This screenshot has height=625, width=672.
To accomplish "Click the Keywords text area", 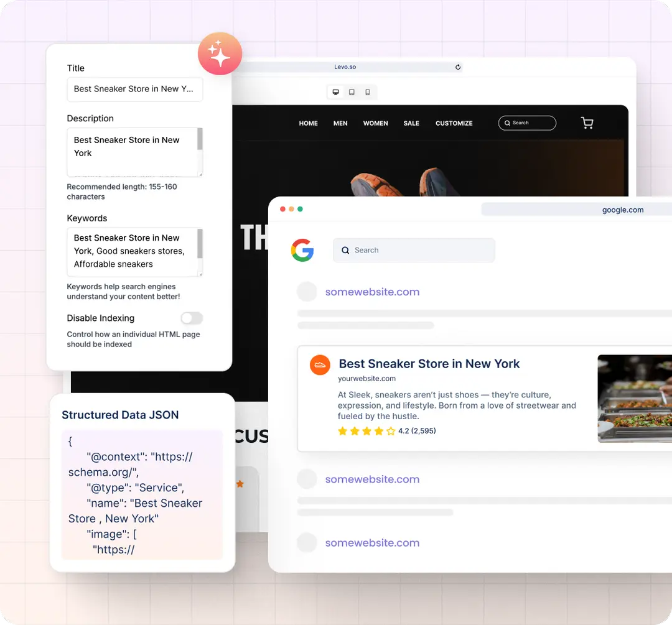I will click(134, 252).
